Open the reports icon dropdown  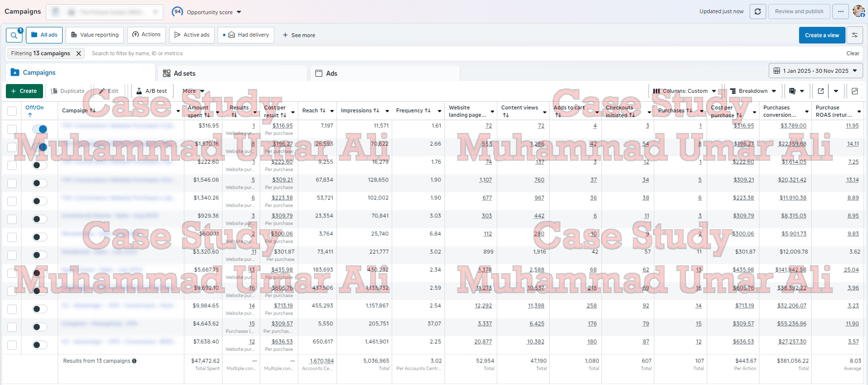tap(796, 91)
